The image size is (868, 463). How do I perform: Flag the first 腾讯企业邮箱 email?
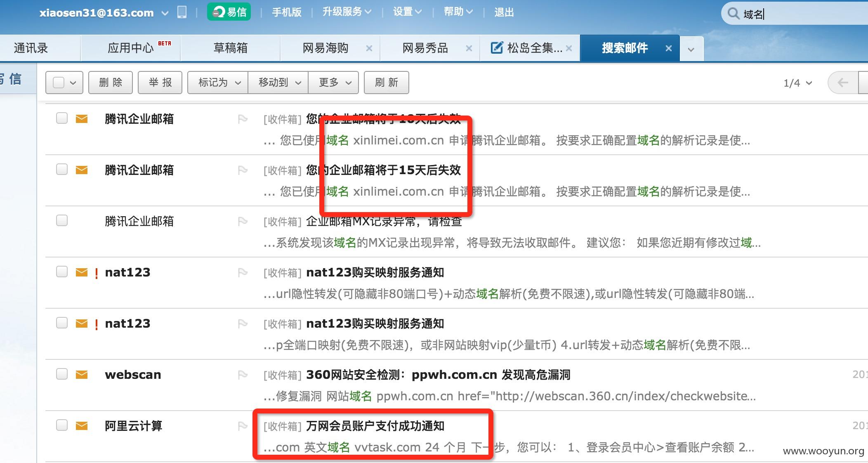pyautogui.click(x=243, y=119)
